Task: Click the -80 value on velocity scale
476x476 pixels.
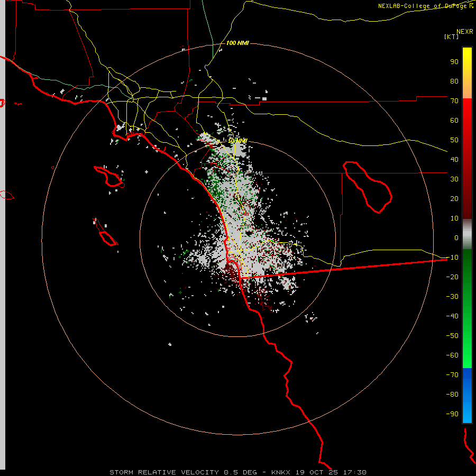Action: pos(452,395)
